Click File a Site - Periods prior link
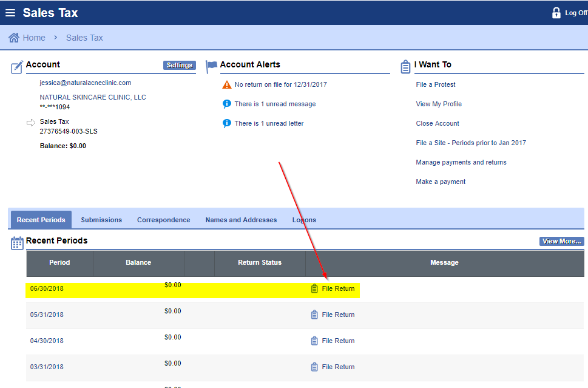This screenshot has height=388, width=588. point(471,143)
